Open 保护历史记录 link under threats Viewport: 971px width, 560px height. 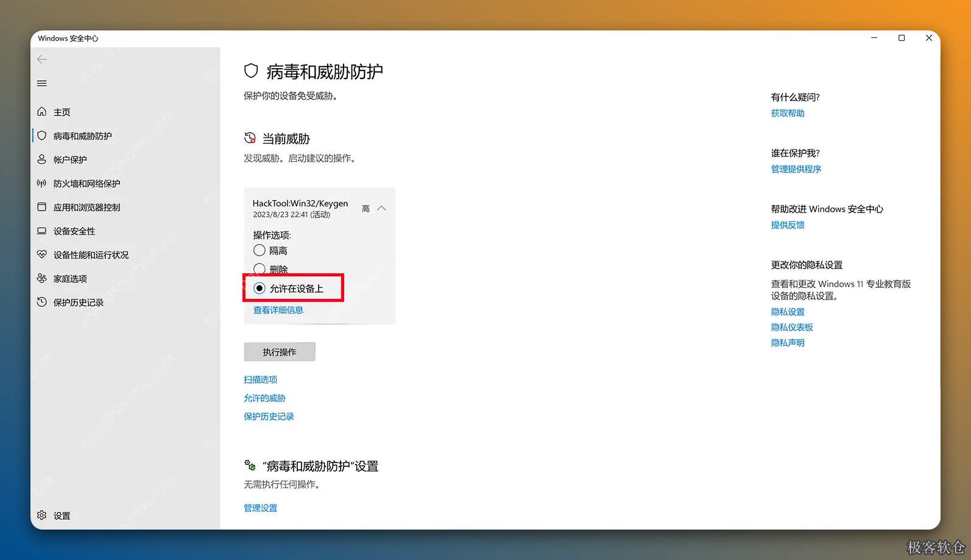[x=269, y=416]
